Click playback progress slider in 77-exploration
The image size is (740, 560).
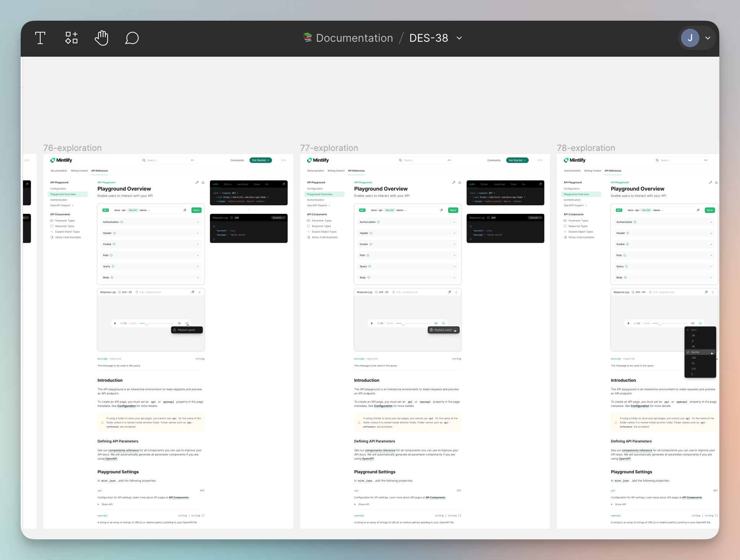click(x=413, y=323)
